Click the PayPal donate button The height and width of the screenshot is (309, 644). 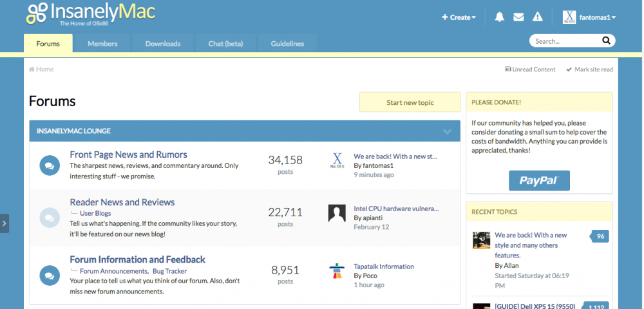click(539, 180)
